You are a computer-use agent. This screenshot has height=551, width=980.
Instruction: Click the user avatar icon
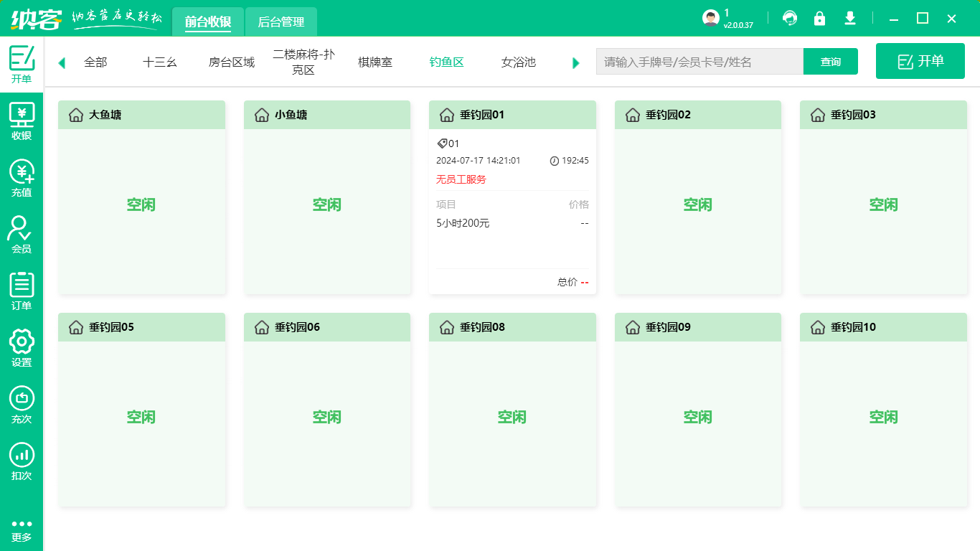coord(710,19)
